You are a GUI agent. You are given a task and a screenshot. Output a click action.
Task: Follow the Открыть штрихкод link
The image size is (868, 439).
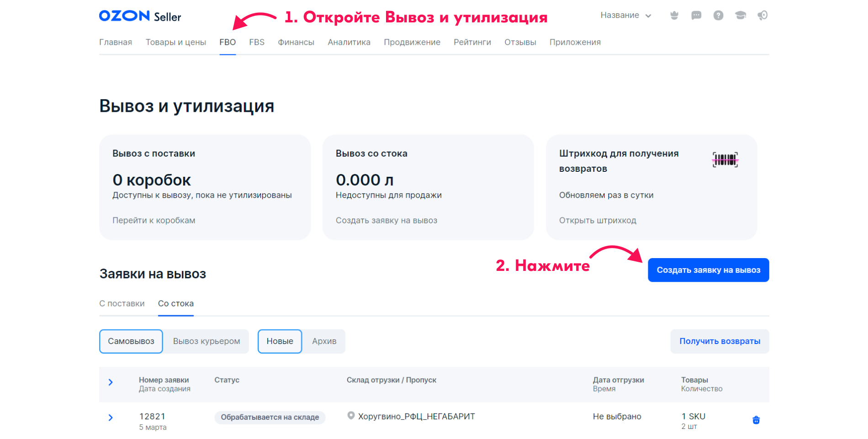598,220
